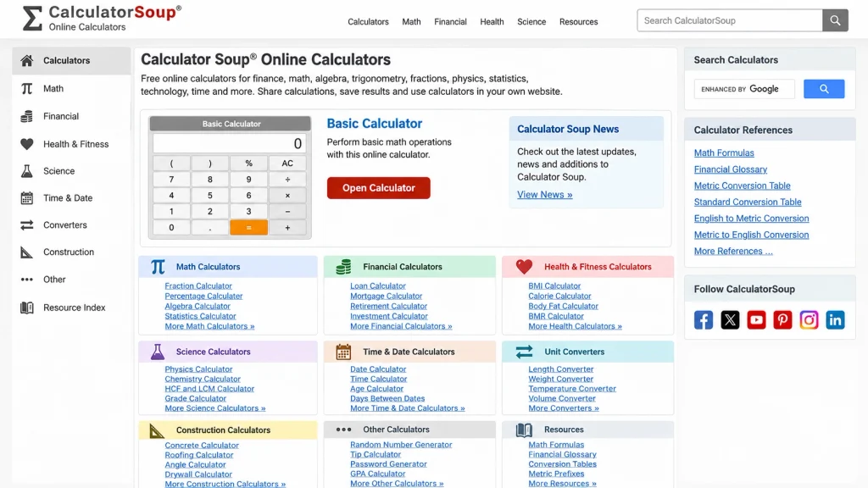Click the heart icon beside Health & Fitness
This screenshot has width=868, height=488.
26,144
